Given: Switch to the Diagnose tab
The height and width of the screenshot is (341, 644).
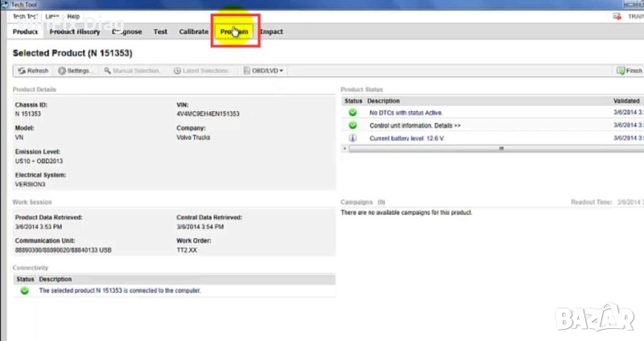Looking at the screenshot, I should (126, 31).
